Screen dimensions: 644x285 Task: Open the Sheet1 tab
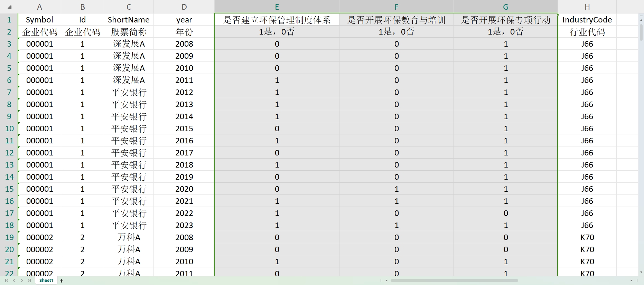(x=46, y=281)
